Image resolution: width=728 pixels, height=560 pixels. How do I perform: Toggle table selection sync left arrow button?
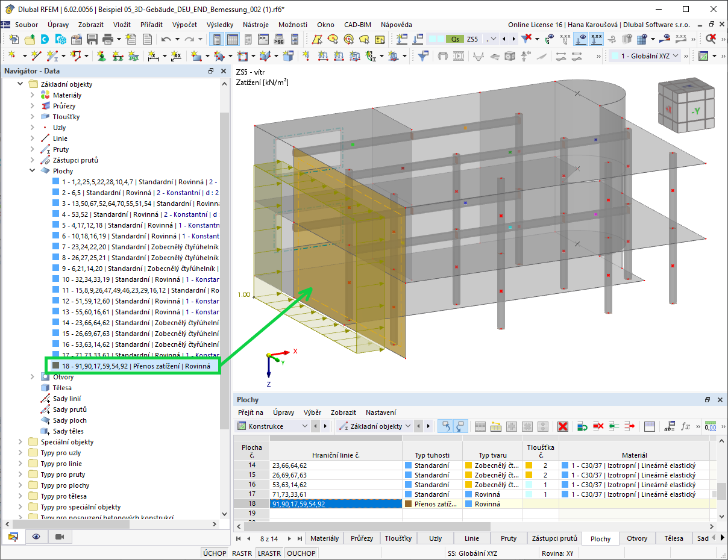click(444, 426)
